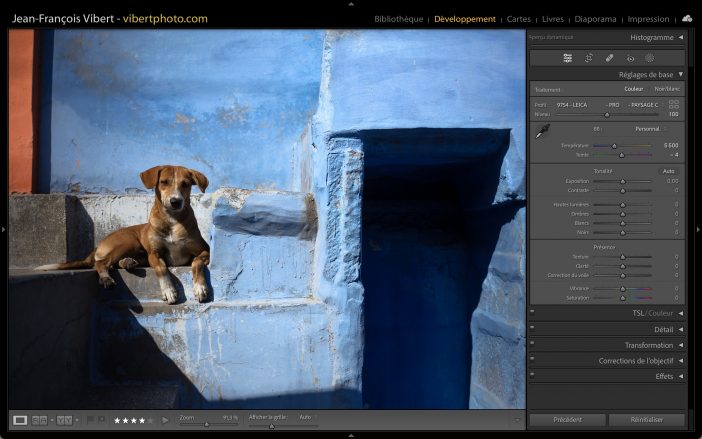Screen dimensions: 702x439
Task: Open the Masking tool
Action: coord(649,58)
